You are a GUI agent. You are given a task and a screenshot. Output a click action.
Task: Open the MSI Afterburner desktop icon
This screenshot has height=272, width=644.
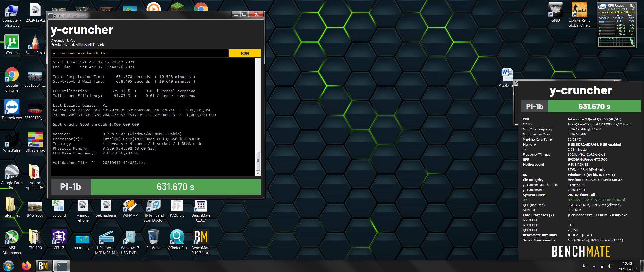(12, 242)
